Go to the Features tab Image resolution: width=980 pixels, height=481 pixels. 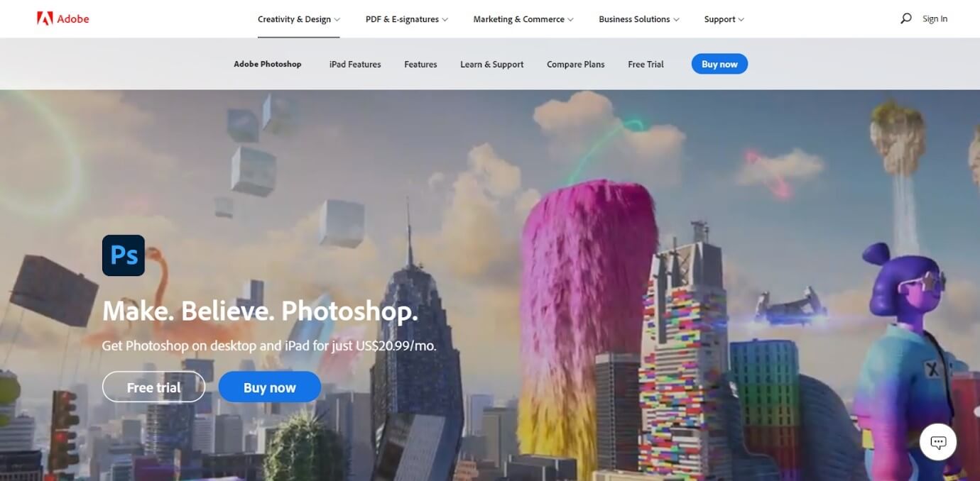point(420,64)
